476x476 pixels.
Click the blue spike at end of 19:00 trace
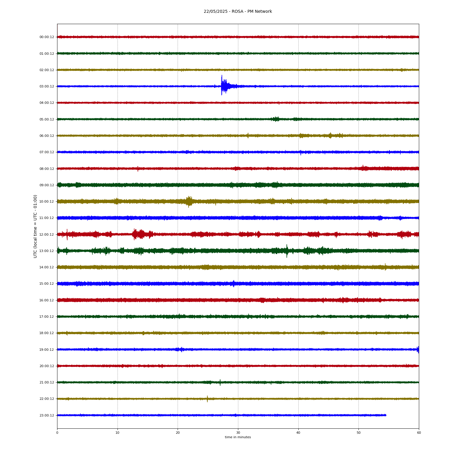click(418, 350)
